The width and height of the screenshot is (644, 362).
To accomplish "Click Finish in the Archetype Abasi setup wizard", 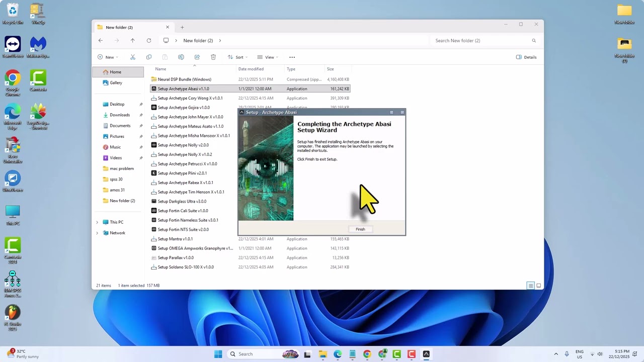I will [x=360, y=229].
